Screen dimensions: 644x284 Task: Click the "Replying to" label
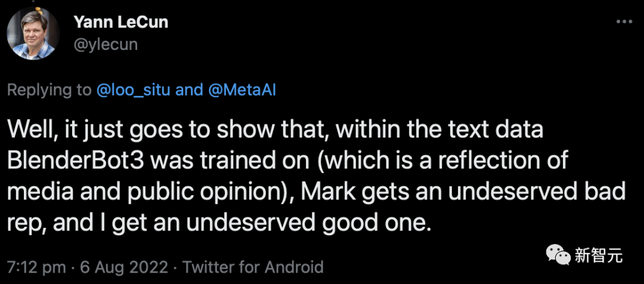pos(49,90)
